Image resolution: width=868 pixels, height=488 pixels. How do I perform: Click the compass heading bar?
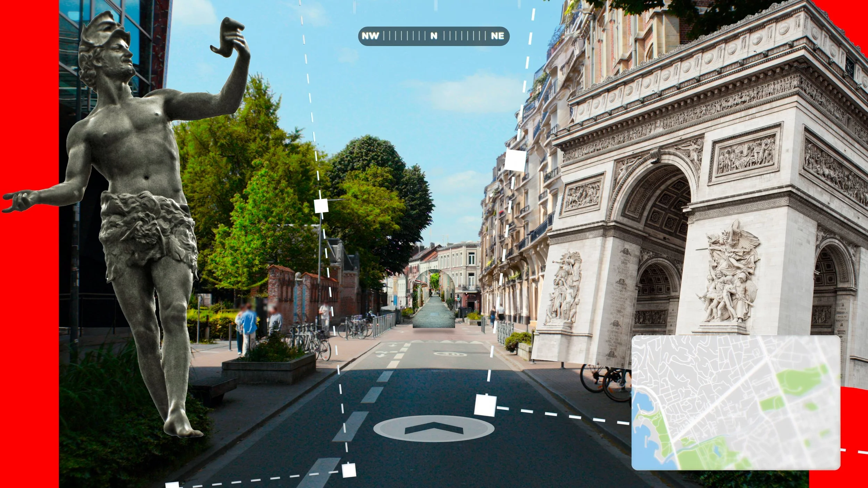click(x=434, y=36)
